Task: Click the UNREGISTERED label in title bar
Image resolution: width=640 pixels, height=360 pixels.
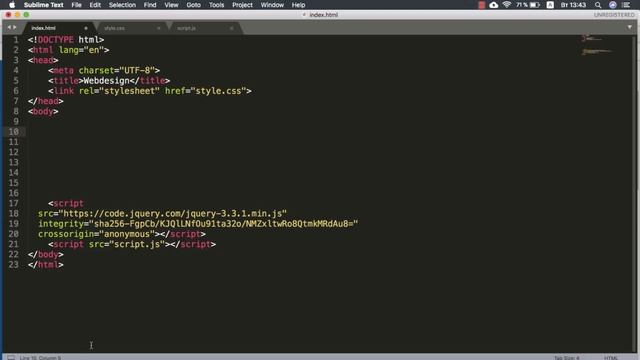Action: point(614,15)
